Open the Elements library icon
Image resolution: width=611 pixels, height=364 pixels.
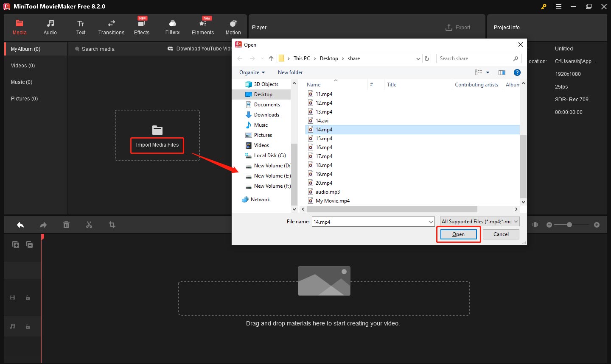203,27
